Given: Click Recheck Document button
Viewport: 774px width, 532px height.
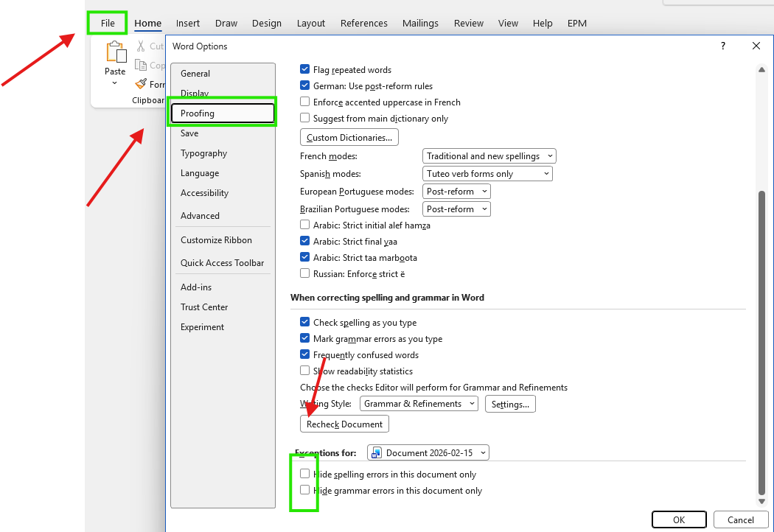Looking at the screenshot, I should 344,424.
